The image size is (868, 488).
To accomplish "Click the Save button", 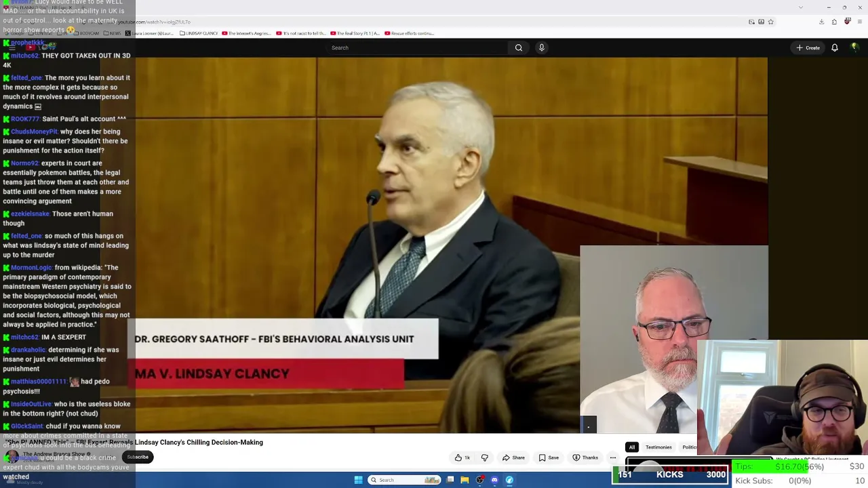I will (x=549, y=457).
